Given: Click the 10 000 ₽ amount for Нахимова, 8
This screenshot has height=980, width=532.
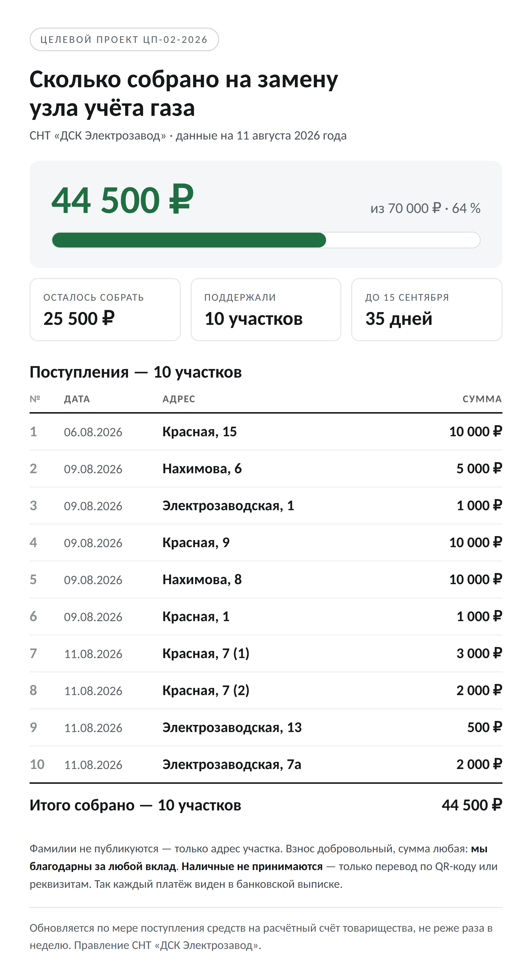Looking at the screenshot, I should 475,579.
